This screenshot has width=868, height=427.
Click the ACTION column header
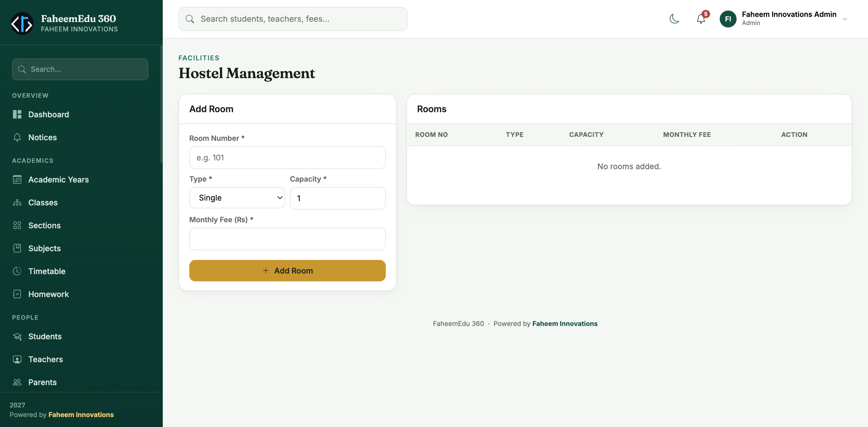click(x=794, y=135)
